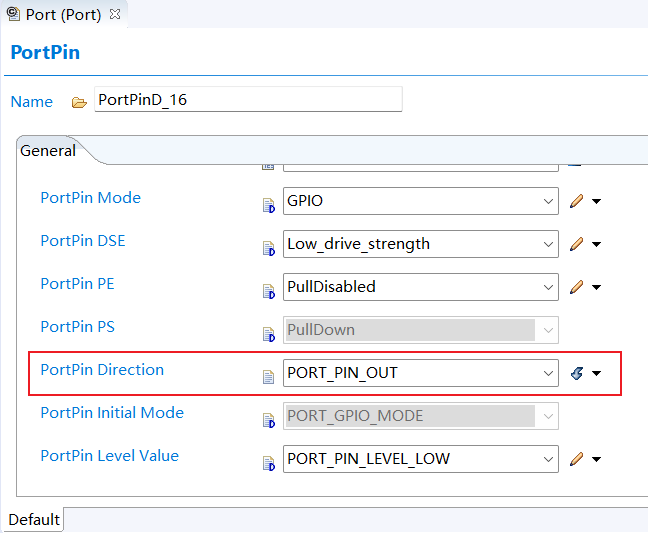The height and width of the screenshot is (533, 648).
Task: Click the blue wrench icon for PortPin Direction
Action: (577, 373)
